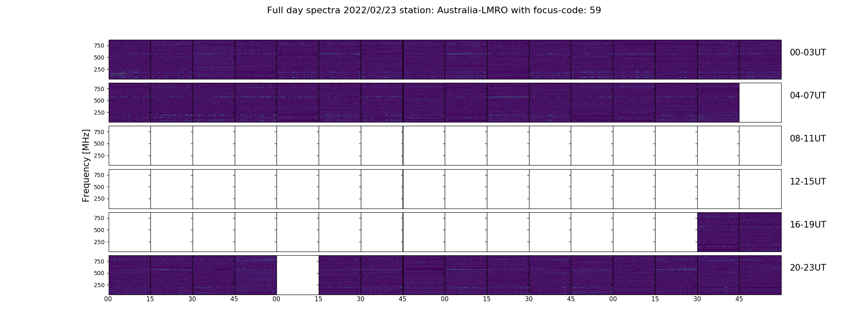Click the '500' tick of the 00-03UT row

tap(99, 58)
